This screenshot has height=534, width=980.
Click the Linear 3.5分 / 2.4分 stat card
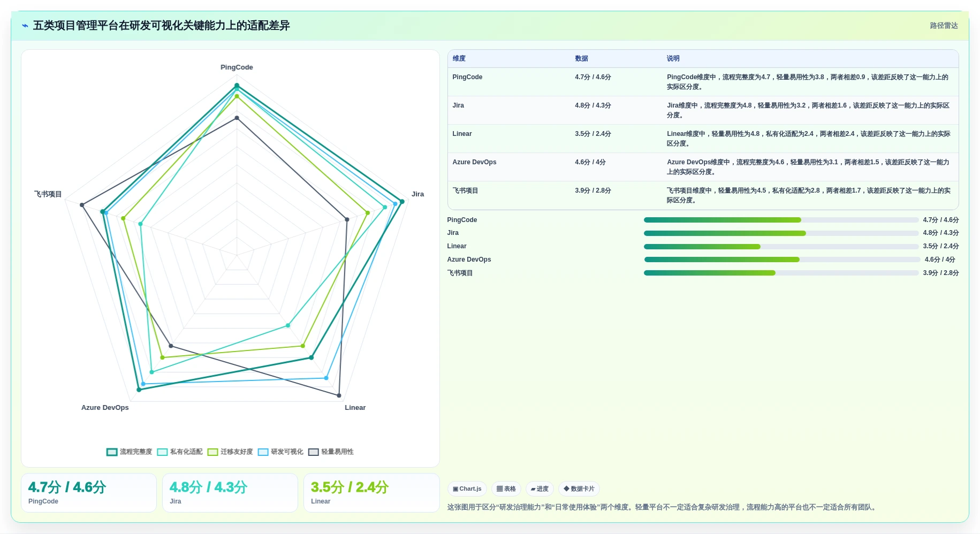click(x=371, y=493)
